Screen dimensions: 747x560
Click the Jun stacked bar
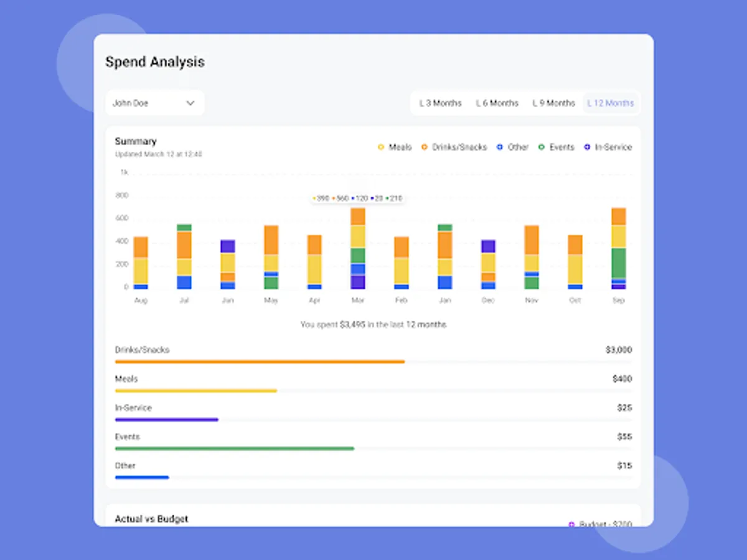pyautogui.click(x=228, y=264)
